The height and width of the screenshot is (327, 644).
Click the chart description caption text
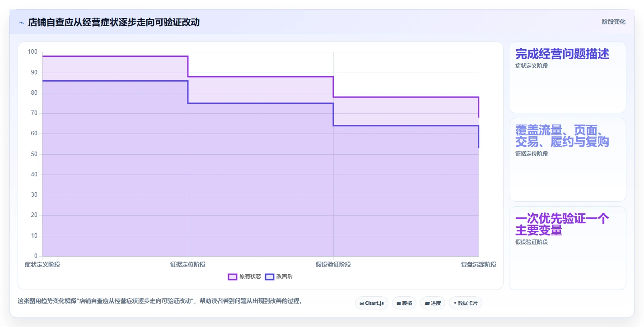click(160, 301)
